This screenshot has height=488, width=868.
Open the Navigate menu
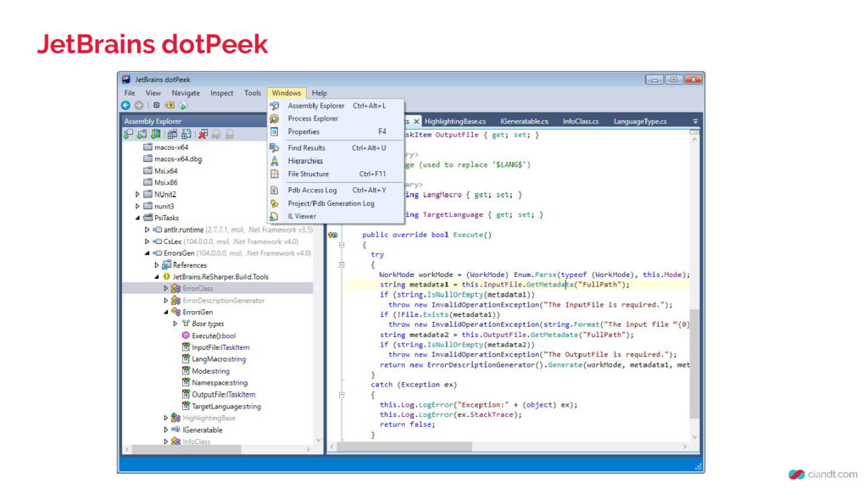pyautogui.click(x=186, y=93)
